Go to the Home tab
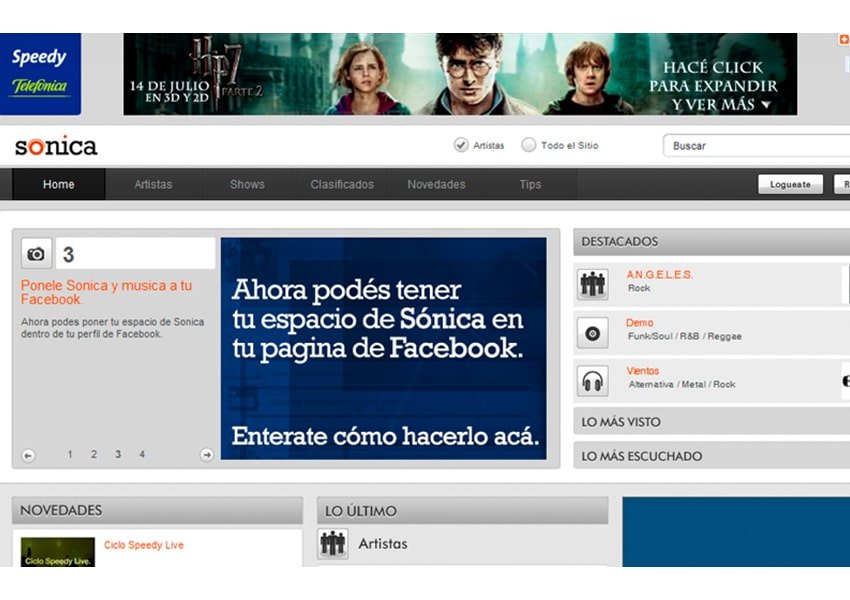This screenshot has width=850, height=600. tap(59, 184)
